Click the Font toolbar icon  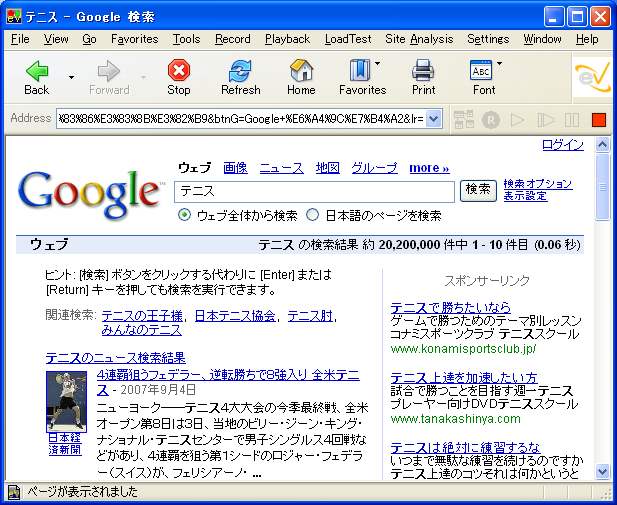(481, 70)
